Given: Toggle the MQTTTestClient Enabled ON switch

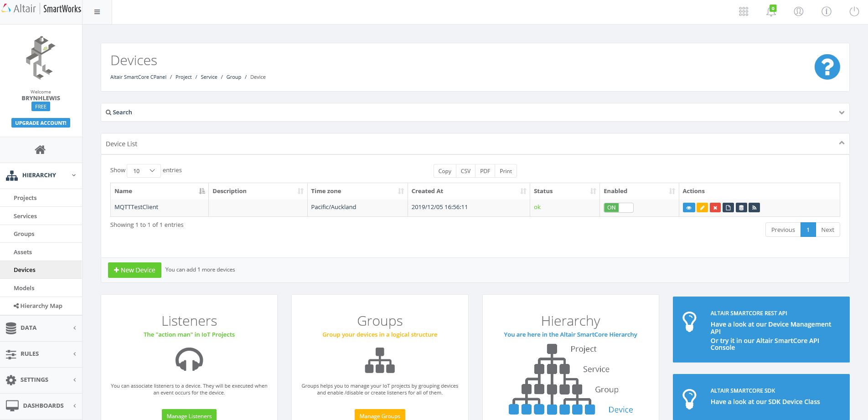Looking at the screenshot, I should click(618, 208).
